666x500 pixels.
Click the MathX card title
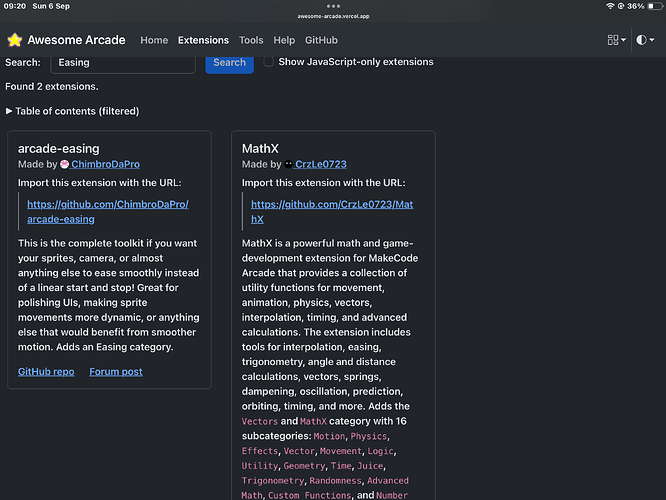260,149
